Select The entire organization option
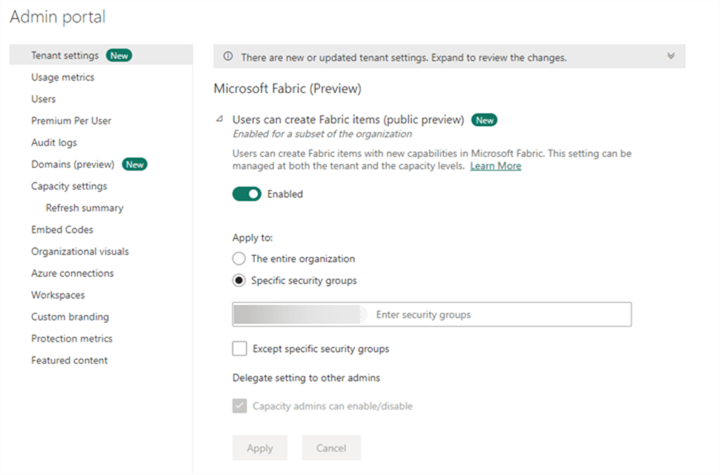This screenshot has height=475, width=720. [239, 259]
